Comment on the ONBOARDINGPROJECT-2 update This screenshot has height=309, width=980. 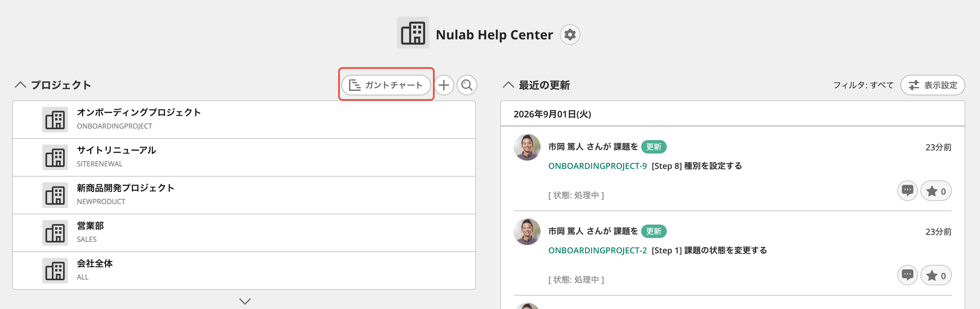tap(907, 275)
